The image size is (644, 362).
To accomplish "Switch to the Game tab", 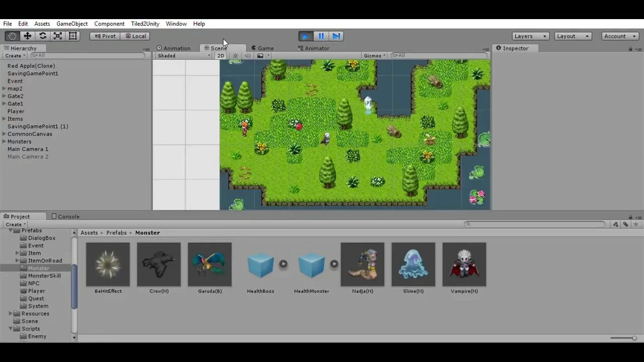I will coord(262,48).
